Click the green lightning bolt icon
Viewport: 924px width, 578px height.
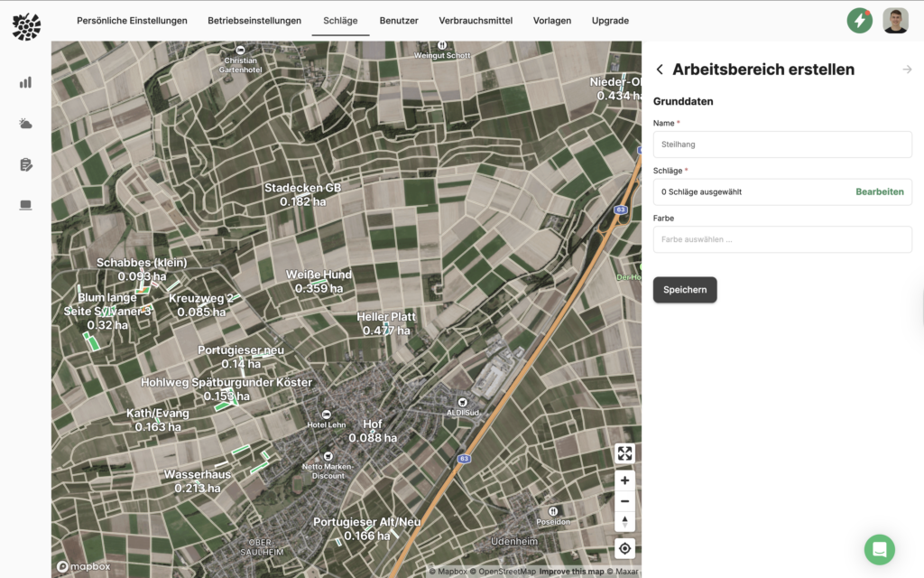(859, 21)
